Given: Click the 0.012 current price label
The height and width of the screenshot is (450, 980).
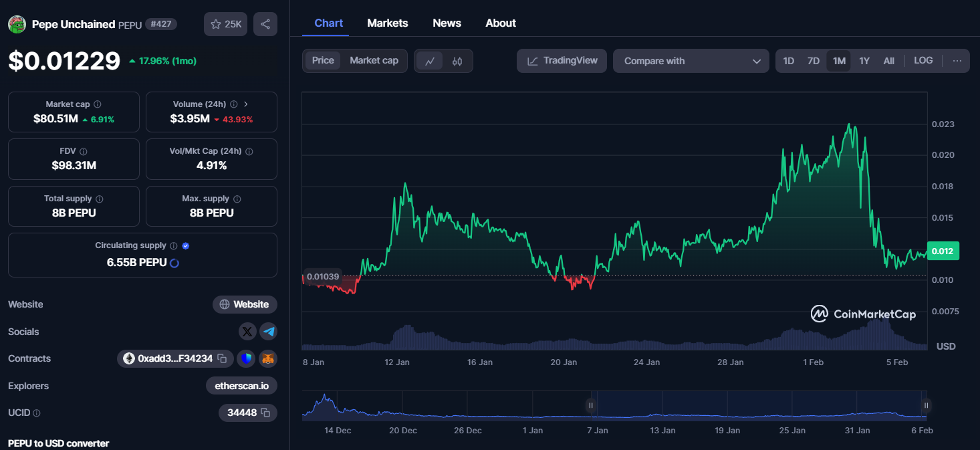Looking at the screenshot, I should click(x=943, y=251).
